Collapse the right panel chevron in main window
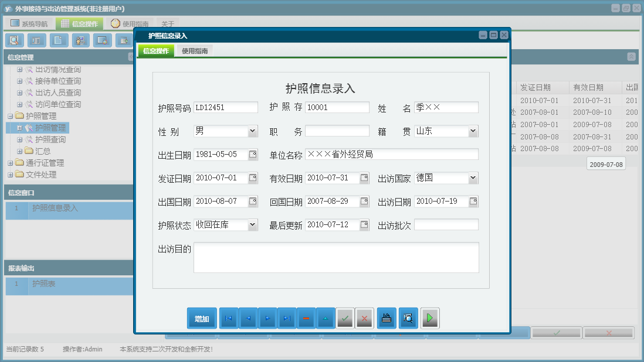 (632, 57)
